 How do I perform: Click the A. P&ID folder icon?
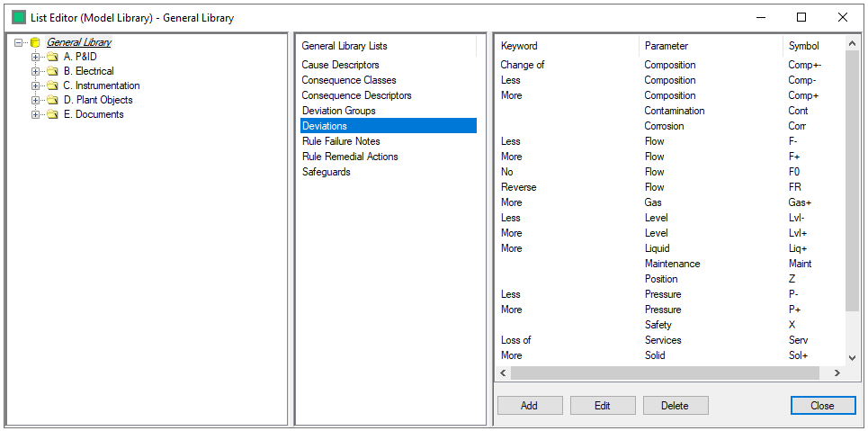[52, 57]
